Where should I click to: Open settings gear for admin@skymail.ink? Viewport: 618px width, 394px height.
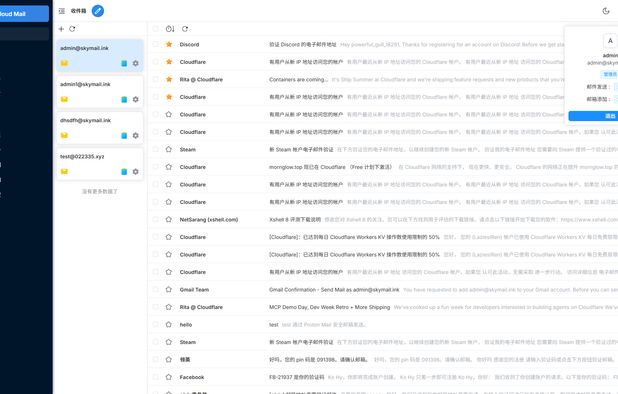136,63
